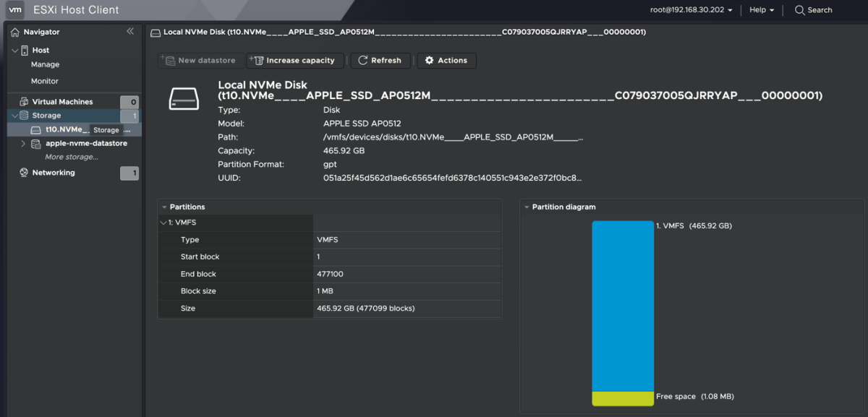Open Networking via its globe icon
This screenshot has height=417, width=868.
point(24,173)
